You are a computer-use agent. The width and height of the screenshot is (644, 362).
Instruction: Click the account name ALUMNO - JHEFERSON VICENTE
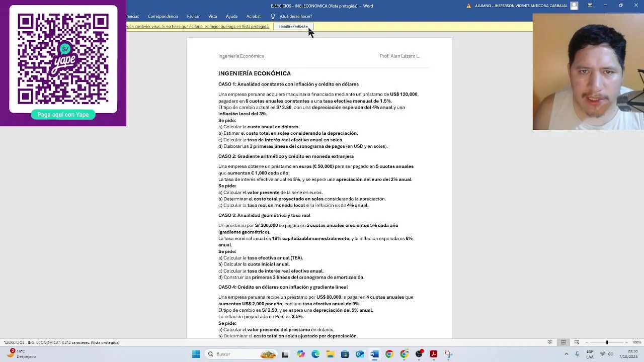pos(520,6)
